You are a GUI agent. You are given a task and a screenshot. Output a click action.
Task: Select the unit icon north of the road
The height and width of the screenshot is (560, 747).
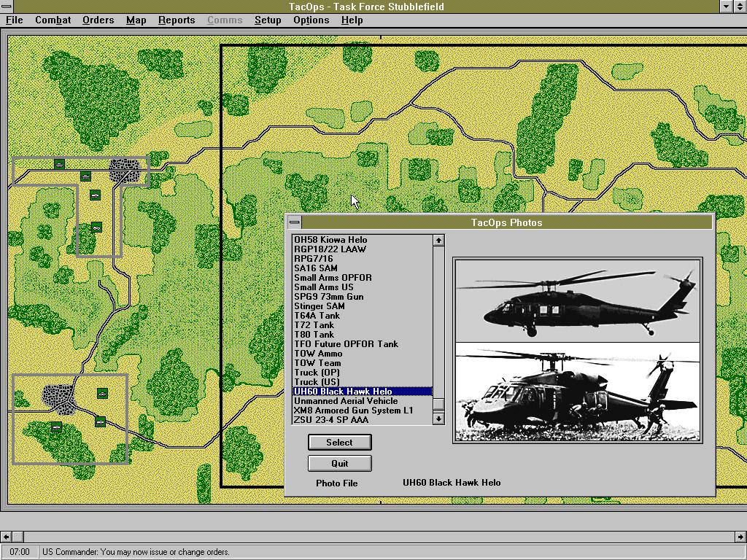[59, 164]
